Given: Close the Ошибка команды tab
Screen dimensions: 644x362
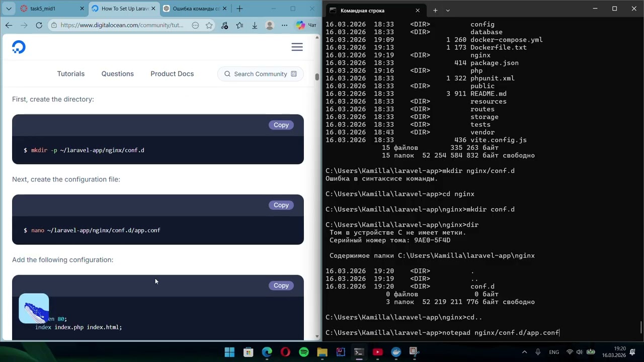Looking at the screenshot, I should pyautogui.click(x=224, y=9).
